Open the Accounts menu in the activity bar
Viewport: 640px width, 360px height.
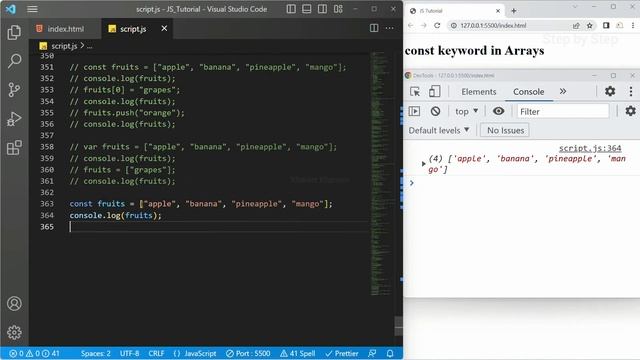[14, 304]
